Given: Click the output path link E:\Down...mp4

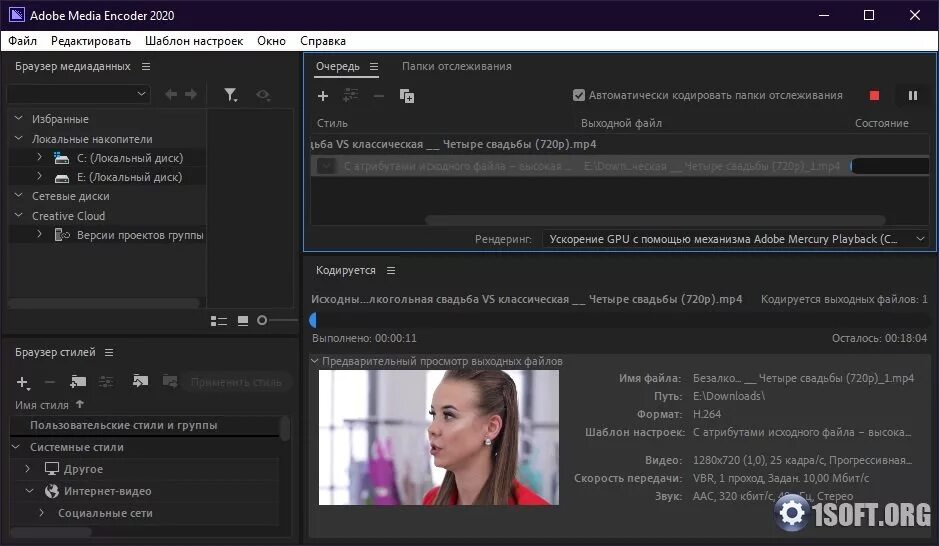Looking at the screenshot, I should [x=712, y=166].
